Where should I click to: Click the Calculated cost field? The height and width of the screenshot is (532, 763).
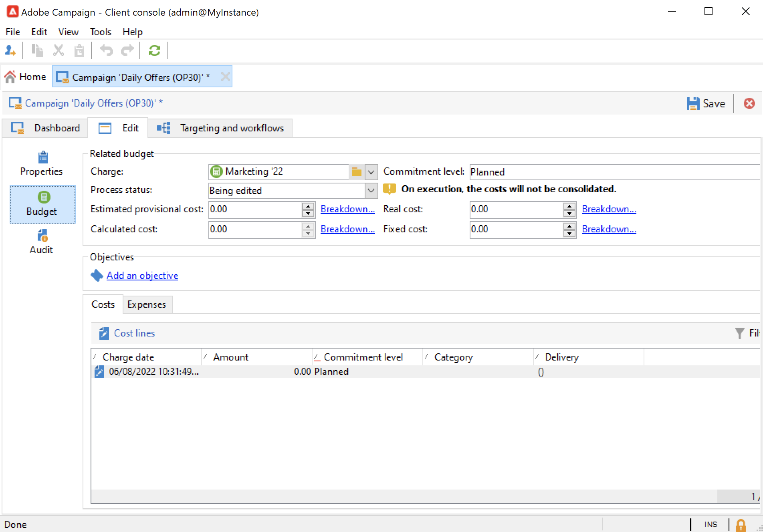[255, 229]
